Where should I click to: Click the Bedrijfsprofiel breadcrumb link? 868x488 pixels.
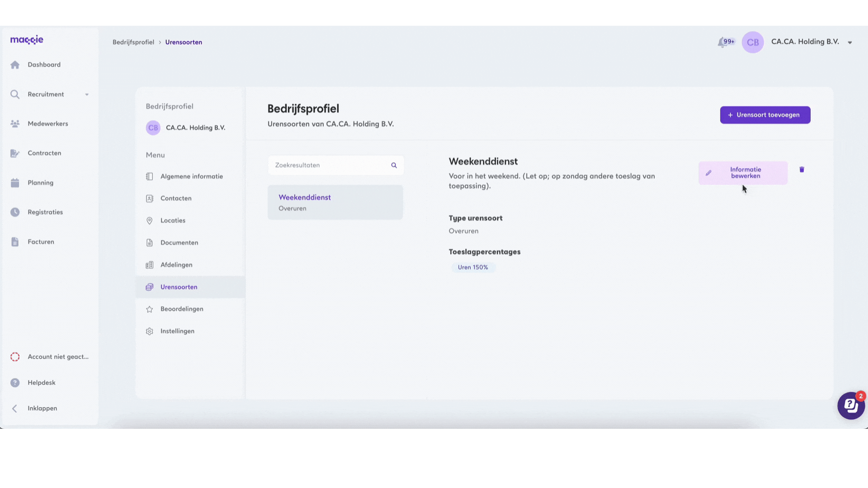click(x=133, y=42)
